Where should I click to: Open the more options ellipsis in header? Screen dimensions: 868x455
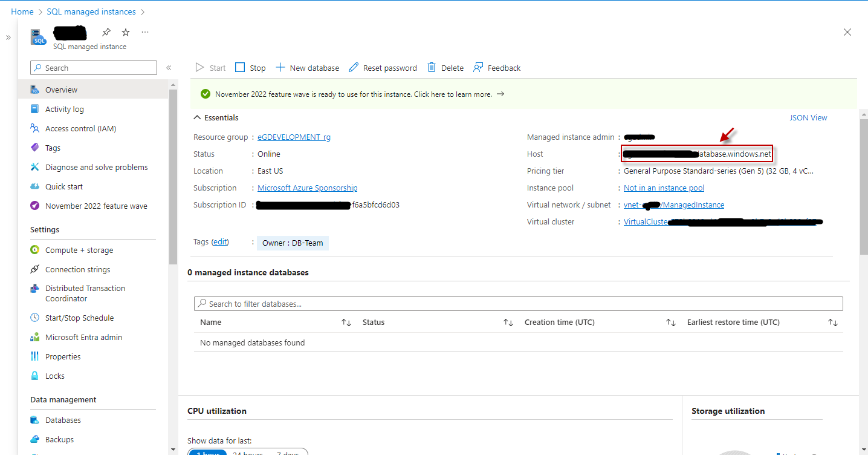click(145, 32)
